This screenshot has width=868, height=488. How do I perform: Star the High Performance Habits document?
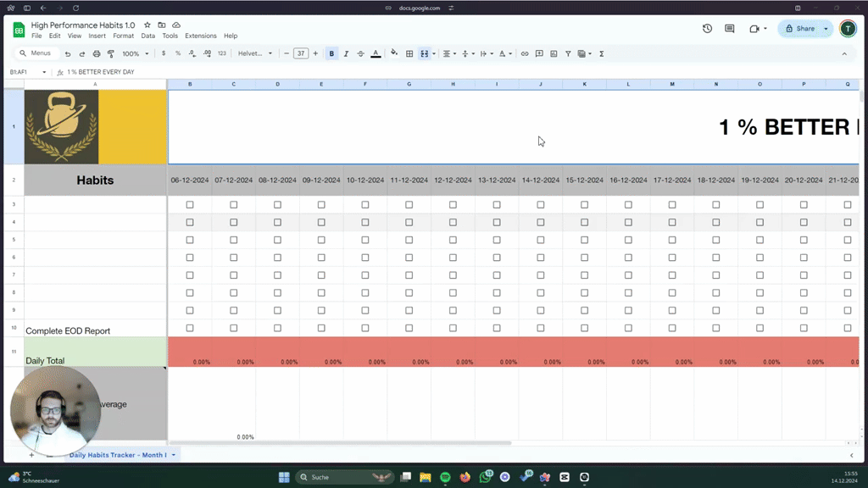(x=147, y=25)
